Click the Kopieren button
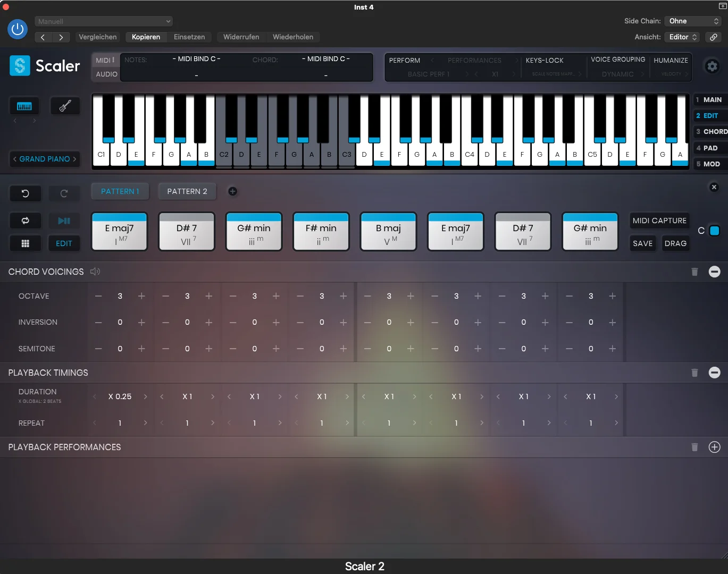The height and width of the screenshot is (574, 728). click(x=146, y=37)
